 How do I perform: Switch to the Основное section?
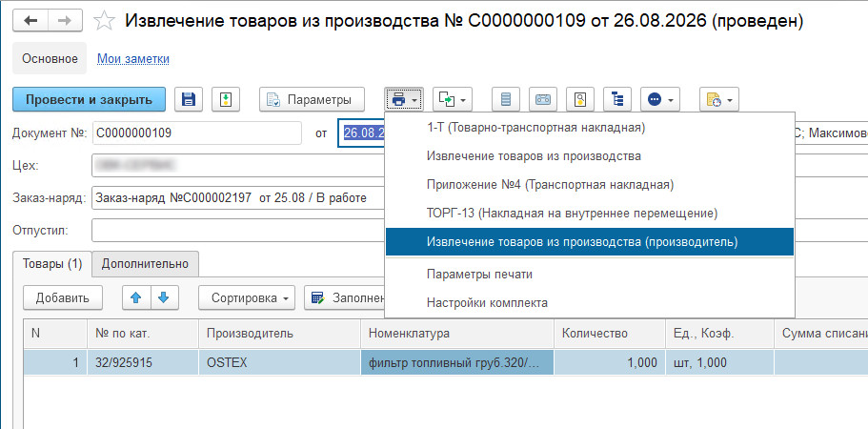(50, 58)
